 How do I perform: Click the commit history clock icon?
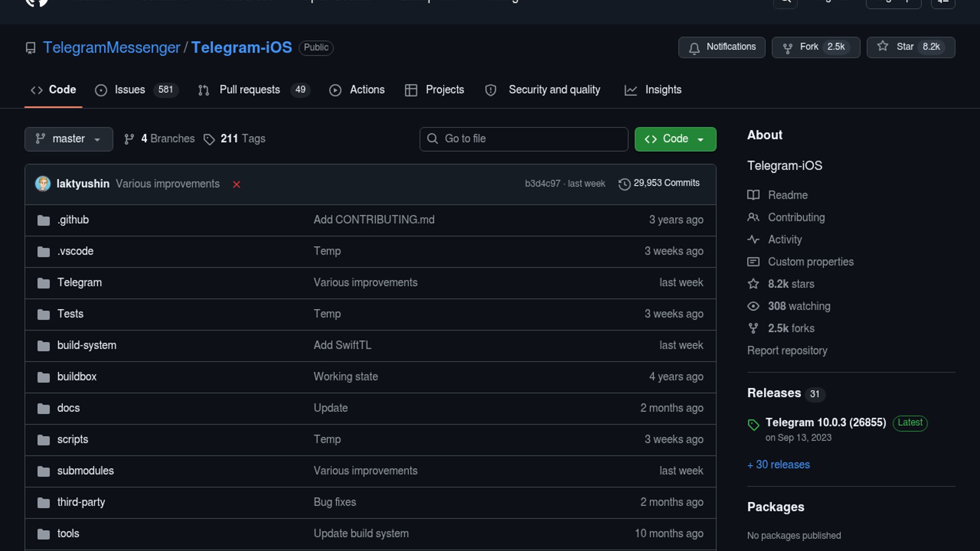coord(624,184)
